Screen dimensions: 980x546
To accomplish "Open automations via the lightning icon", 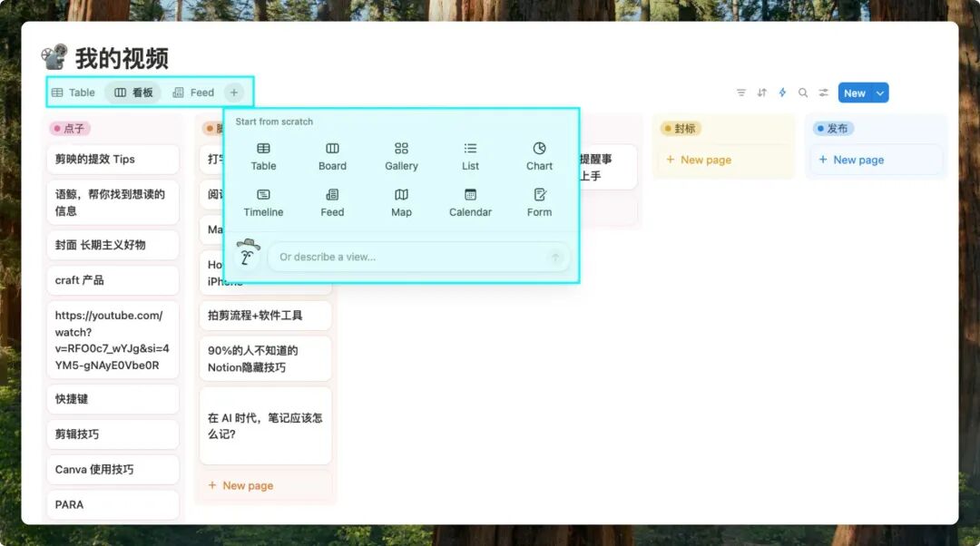I will (x=782, y=93).
